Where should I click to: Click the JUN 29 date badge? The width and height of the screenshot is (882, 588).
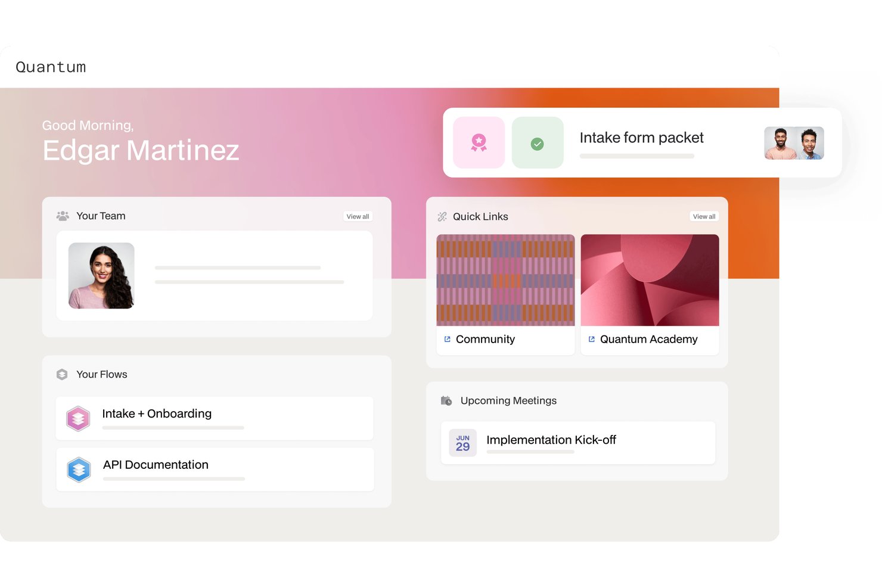point(462,443)
